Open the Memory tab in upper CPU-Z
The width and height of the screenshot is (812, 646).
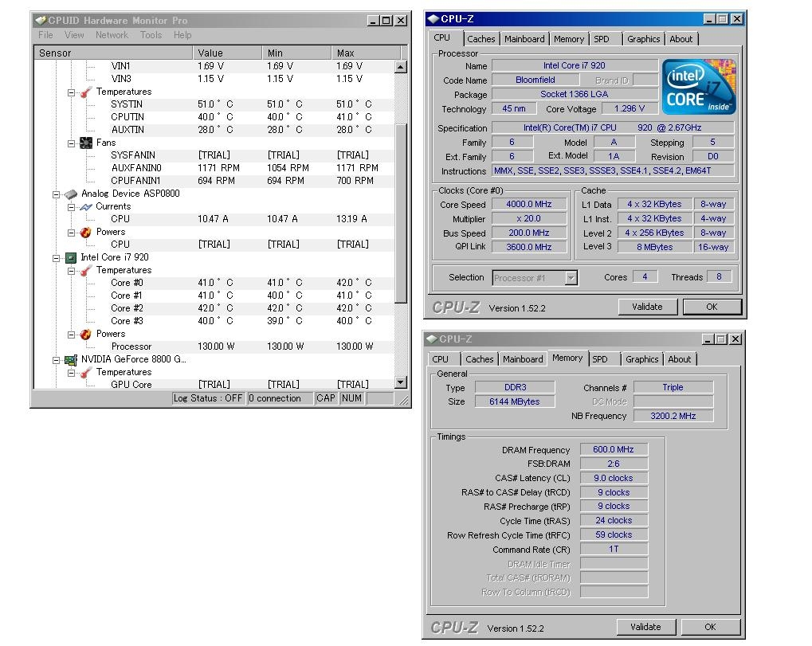(x=569, y=39)
